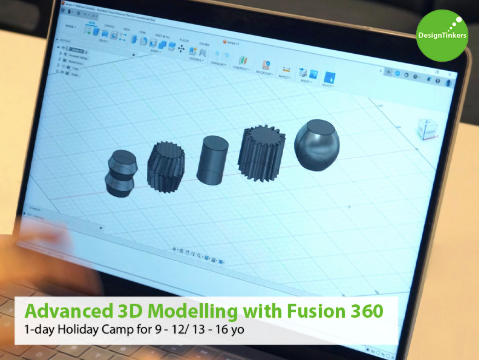The width and height of the screenshot is (479, 360).
Task: Click the Joint icon in Assemble group
Action: (x=203, y=53)
